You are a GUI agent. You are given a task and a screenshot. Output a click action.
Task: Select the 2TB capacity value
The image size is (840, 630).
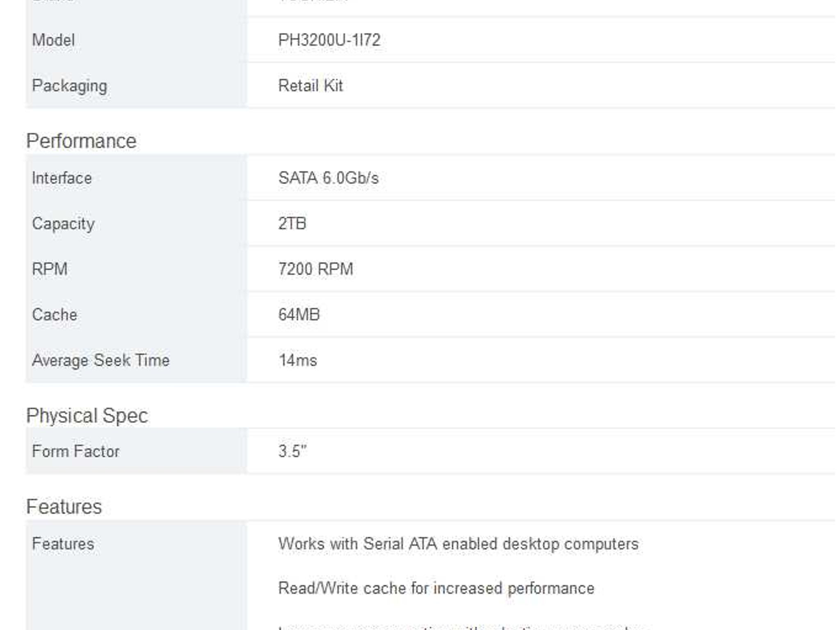292,224
